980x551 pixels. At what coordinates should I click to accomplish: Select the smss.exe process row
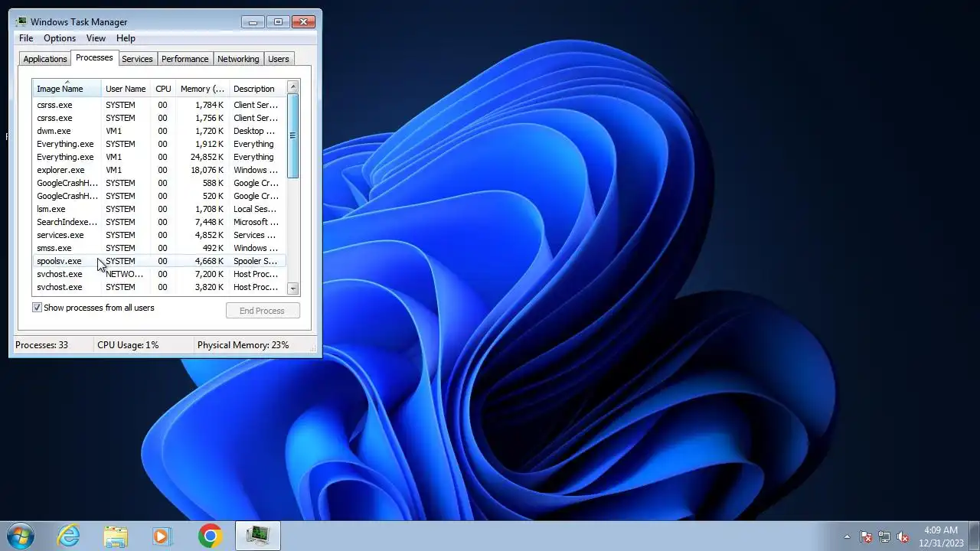(x=159, y=248)
